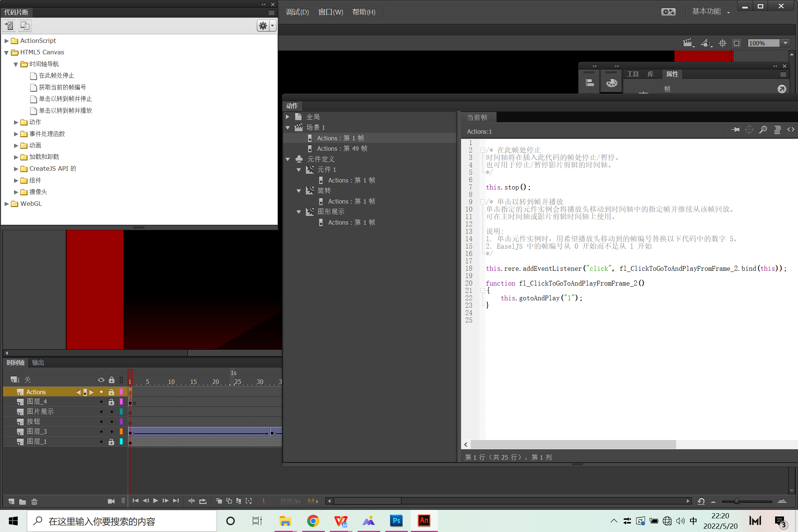Select Actions : 第 49 帧 script
The width and height of the screenshot is (798, 532).
coord(342,149)
